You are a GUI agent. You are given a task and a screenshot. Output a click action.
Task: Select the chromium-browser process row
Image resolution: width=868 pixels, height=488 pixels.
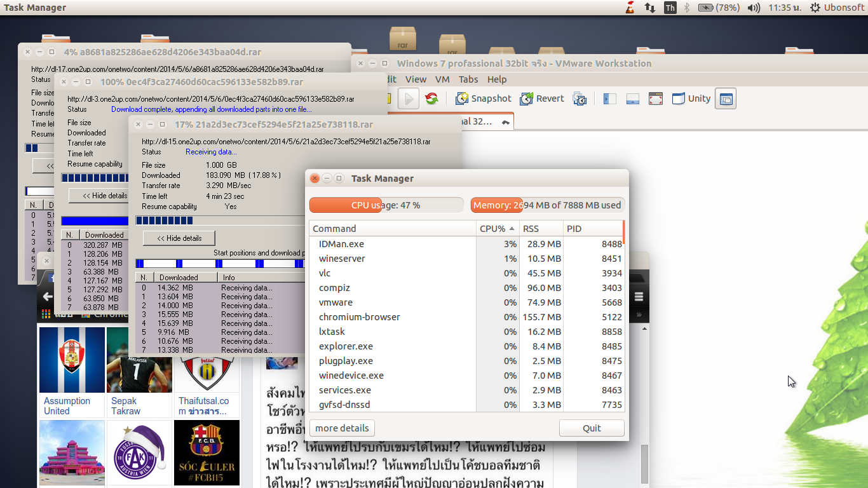point(466,317)
